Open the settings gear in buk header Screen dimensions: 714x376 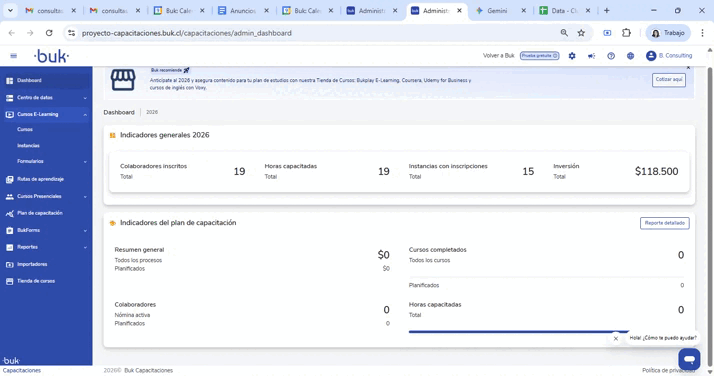coord(572,56)
